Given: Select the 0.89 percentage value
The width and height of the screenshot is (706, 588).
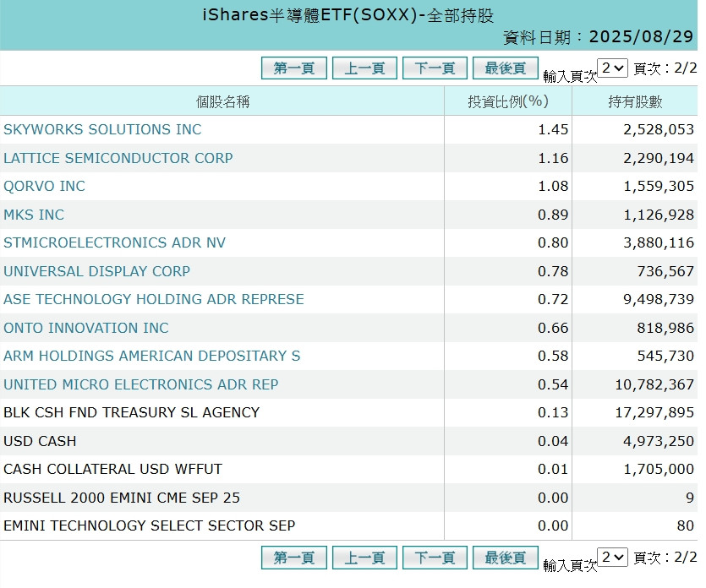Looking at the screenshot, I should click(x=553, y=215).
